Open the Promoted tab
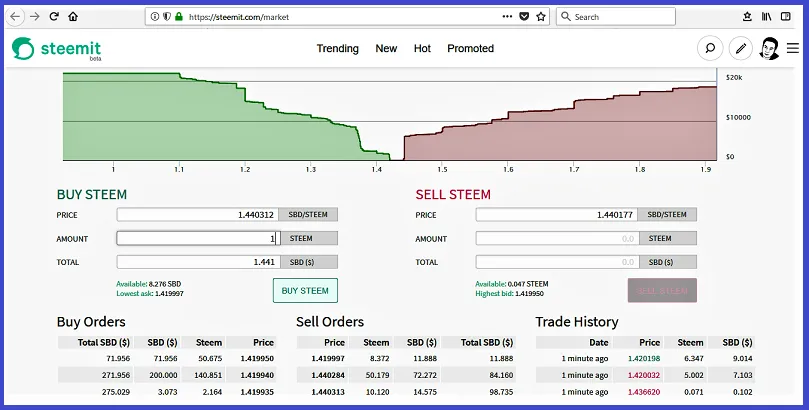Viewport: 809px width, 410px height. 471,48
